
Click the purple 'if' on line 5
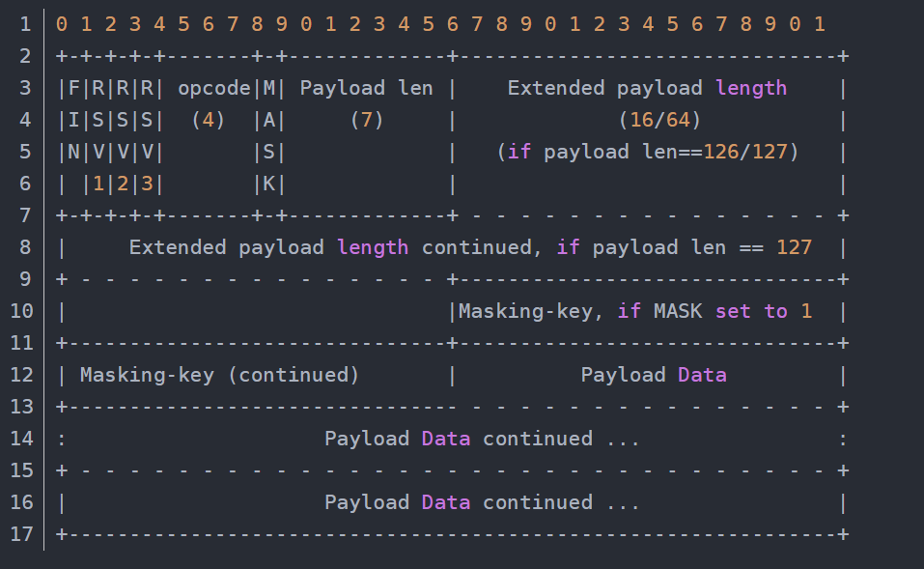(519, 152)
